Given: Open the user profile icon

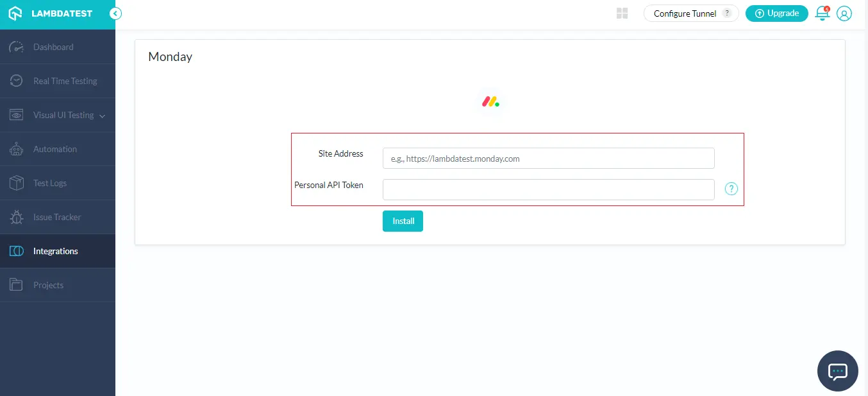Looking at the screenshot, I should point(844,13).
